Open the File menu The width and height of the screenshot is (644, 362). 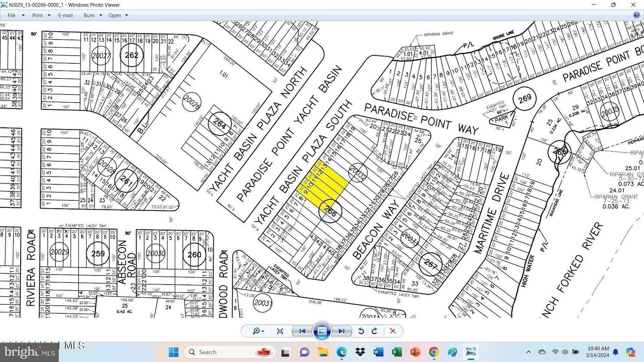tap(12, 15)
